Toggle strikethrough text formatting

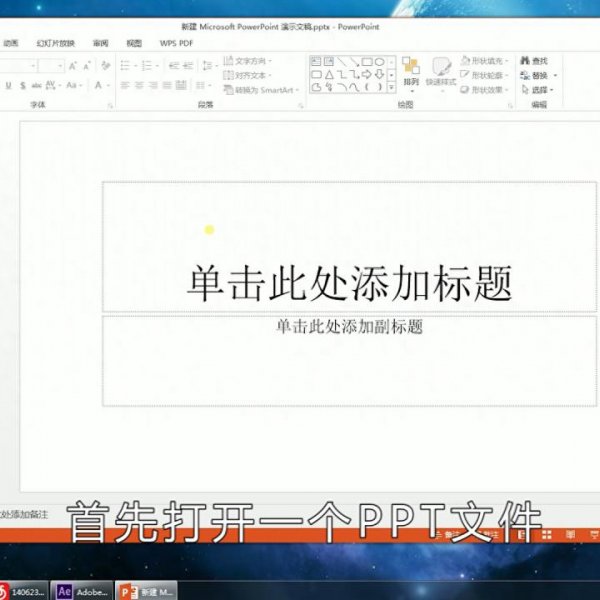[x=37, y=86]
